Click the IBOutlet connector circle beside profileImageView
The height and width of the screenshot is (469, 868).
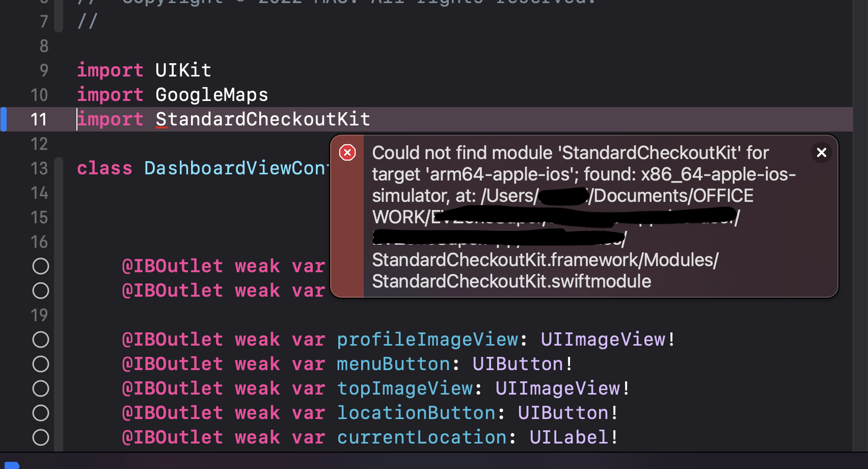tap(41, 340)
